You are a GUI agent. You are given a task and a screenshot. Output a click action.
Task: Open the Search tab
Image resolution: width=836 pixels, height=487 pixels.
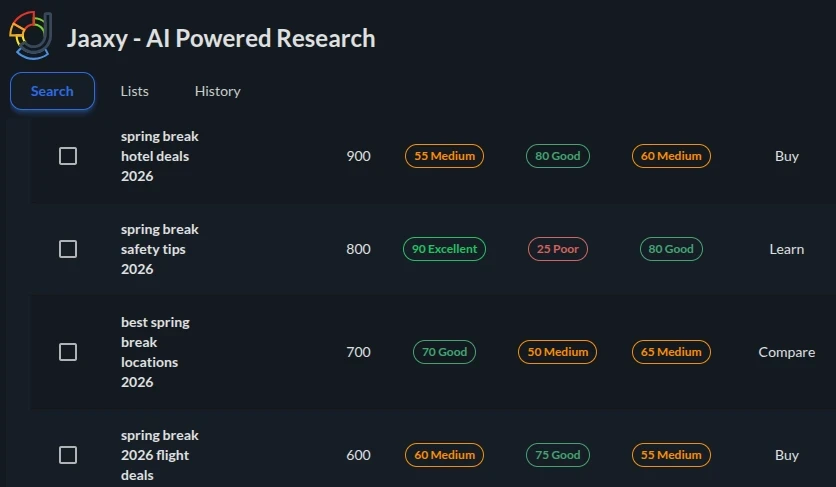[52, 91]
